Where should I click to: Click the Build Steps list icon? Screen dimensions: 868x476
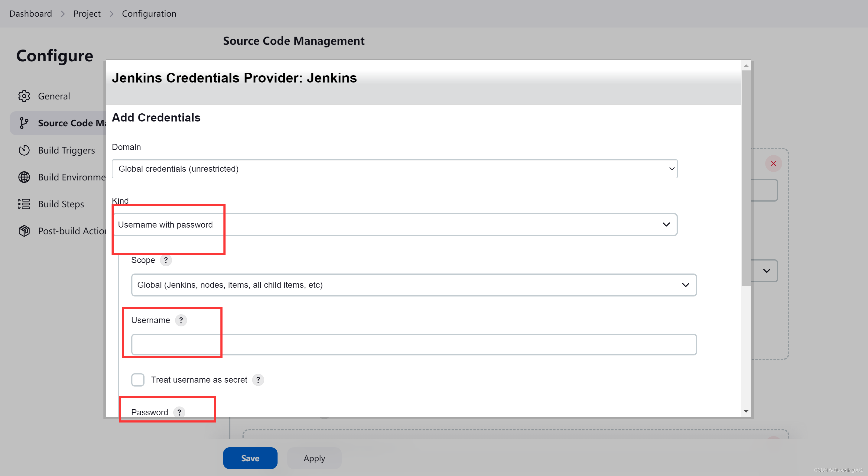click(x=24, y=204)
